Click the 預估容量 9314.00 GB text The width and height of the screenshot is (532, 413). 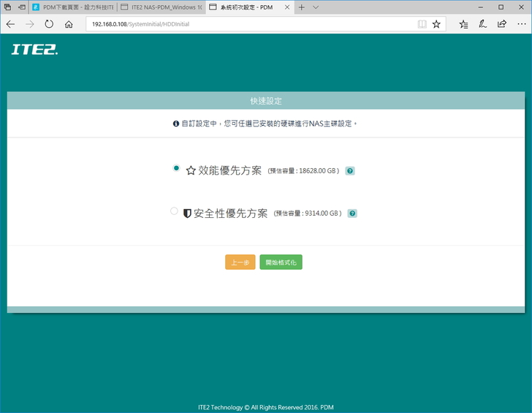coord(308,213)
